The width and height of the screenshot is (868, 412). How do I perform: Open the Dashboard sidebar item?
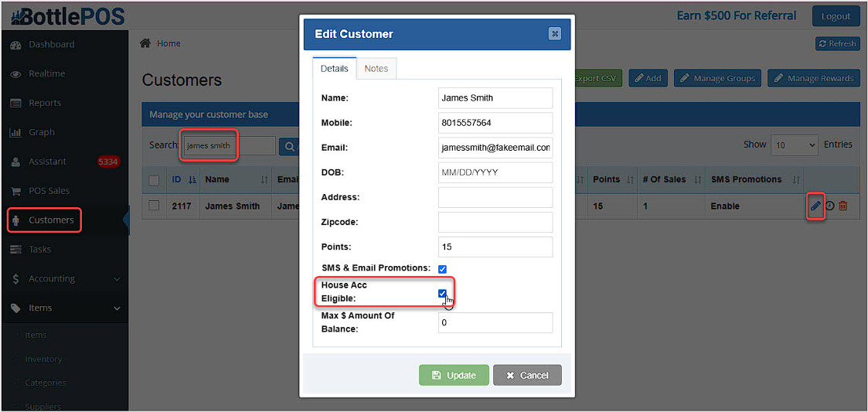pyautogui.click(x=51, y=44)
